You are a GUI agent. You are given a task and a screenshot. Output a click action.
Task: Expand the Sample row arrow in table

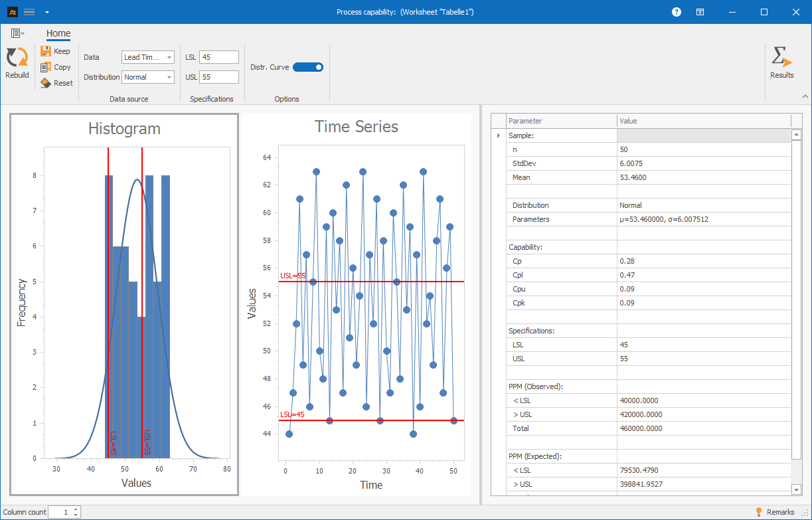[x=499, y=135]
